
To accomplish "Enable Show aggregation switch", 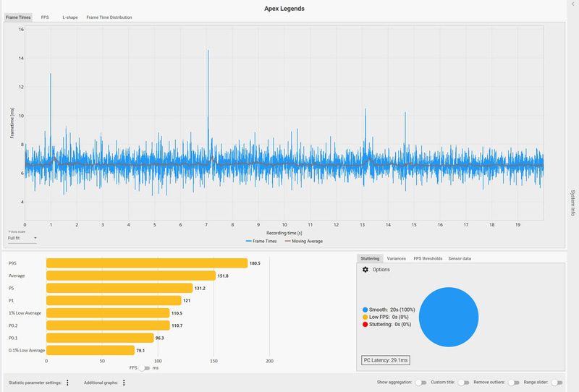I will (421, 383).
